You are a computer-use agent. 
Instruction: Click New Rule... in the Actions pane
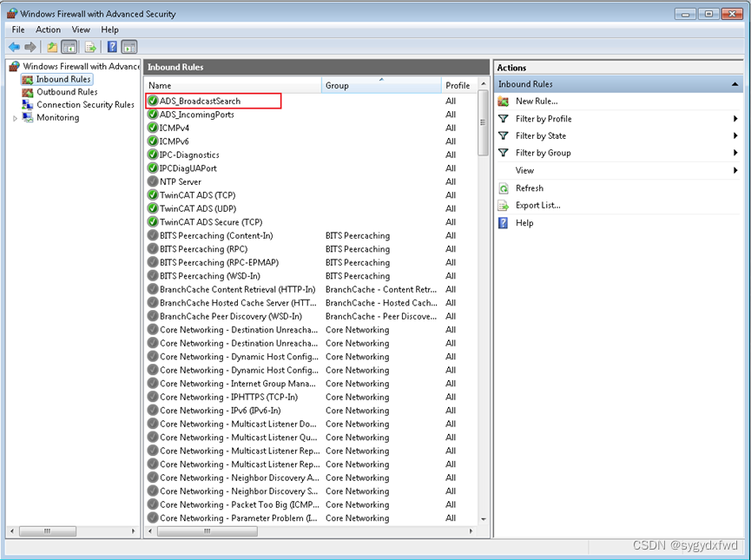[x=537, y=101]
